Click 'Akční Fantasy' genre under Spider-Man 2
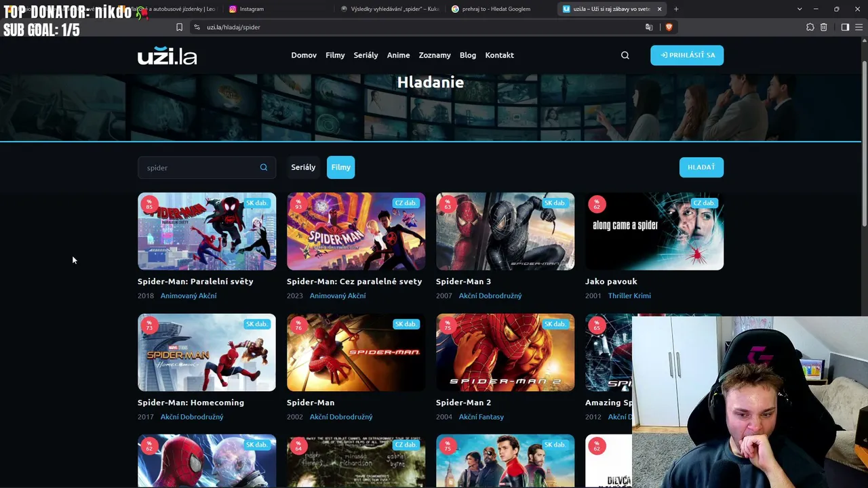Screen dimensions: 868x488 tap(481, 417)
